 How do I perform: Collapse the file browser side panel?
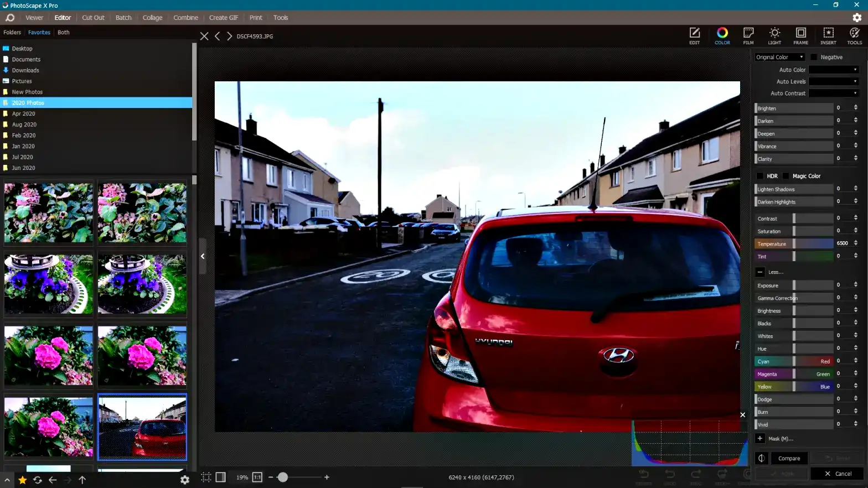[x=203, y=256]
